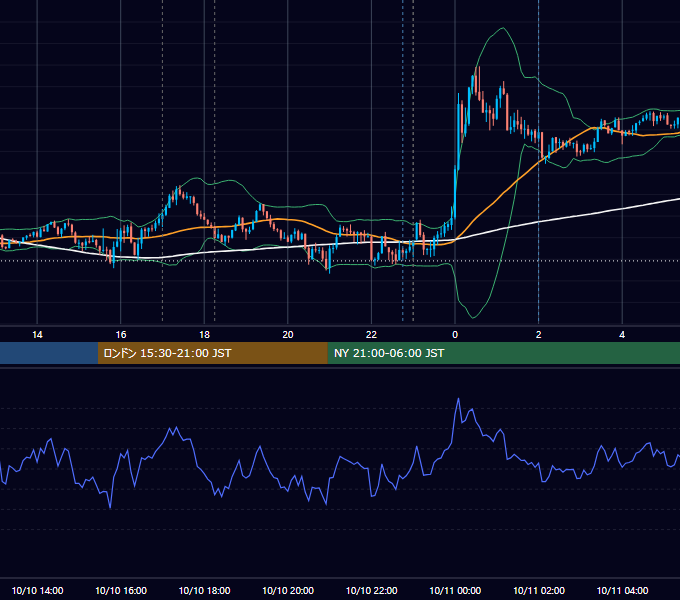Click the oscillator peak near 00:00
The height and width of the screenshot is (600, 680).
tap(458, 399)
